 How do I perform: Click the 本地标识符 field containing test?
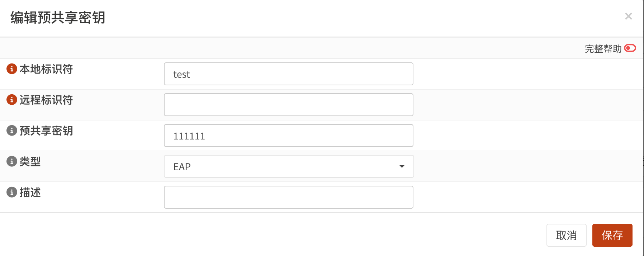click(289, 74)
